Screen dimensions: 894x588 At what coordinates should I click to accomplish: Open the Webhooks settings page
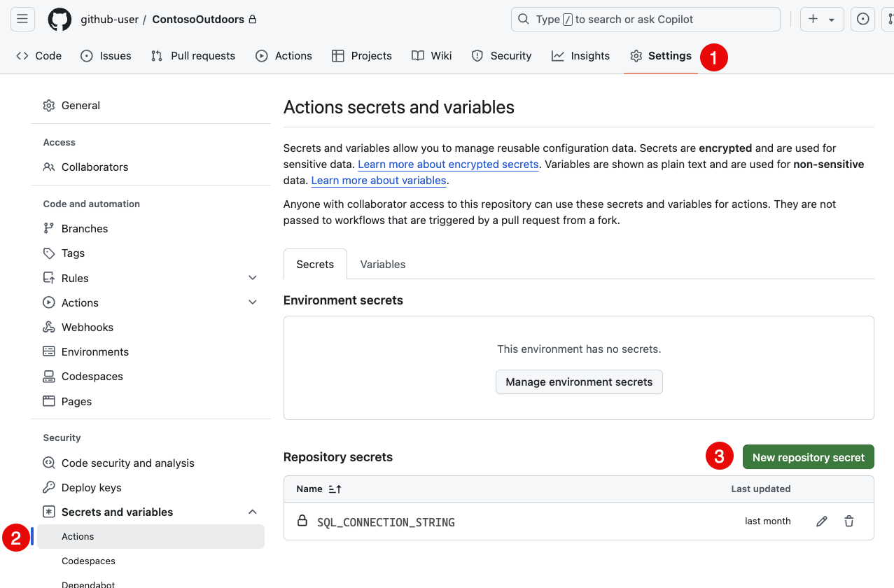(87, 327)
